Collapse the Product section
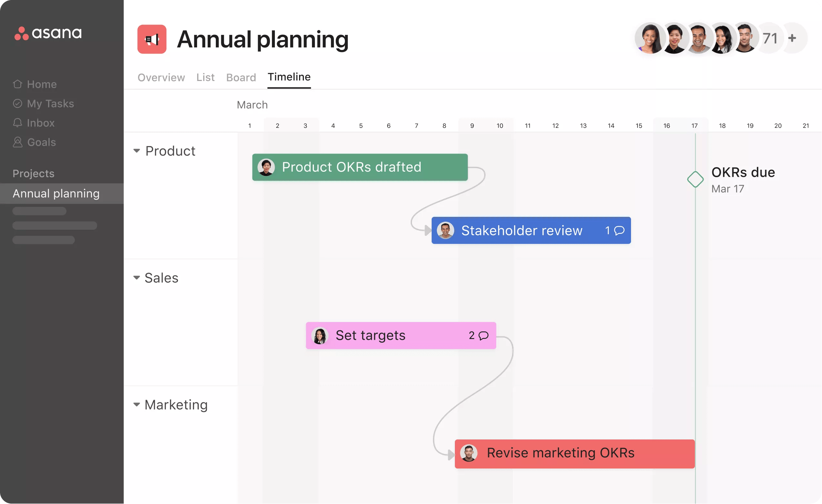822x504 pixels. (136, 150)
